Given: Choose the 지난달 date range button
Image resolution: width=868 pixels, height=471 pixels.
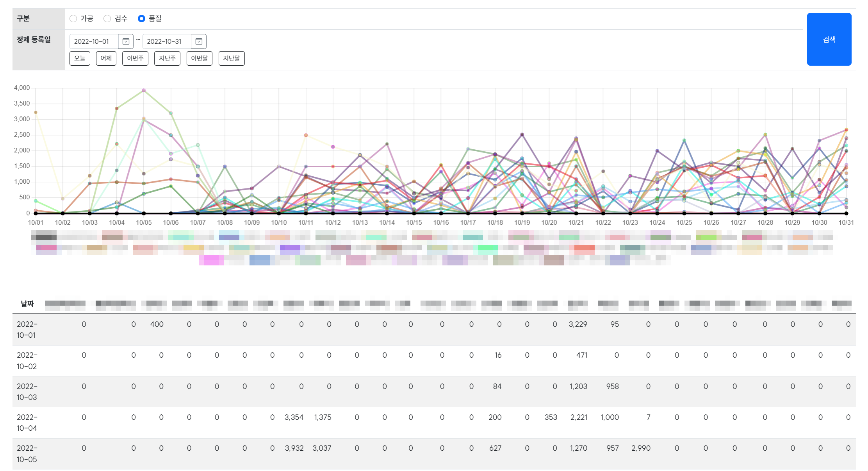Looking at the screenshot, I should [232, 58].
